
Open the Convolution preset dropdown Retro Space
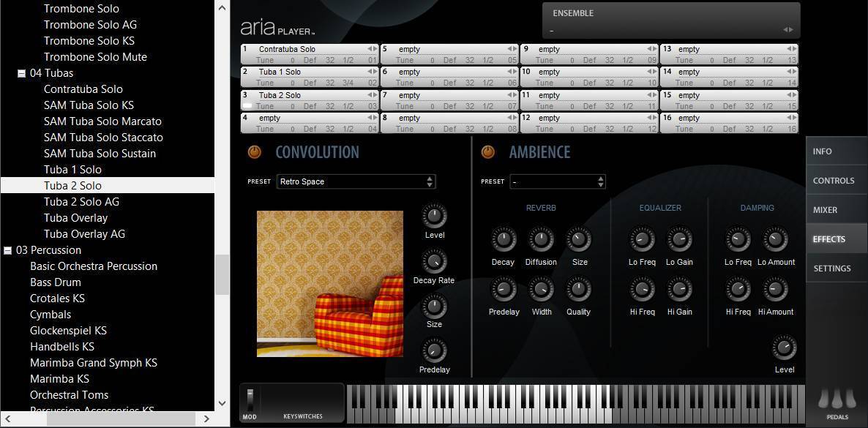click(356, 181)
